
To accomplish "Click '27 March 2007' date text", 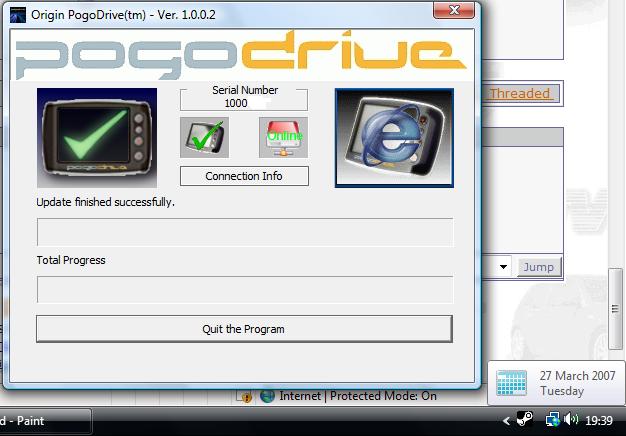I will (577, 376).
